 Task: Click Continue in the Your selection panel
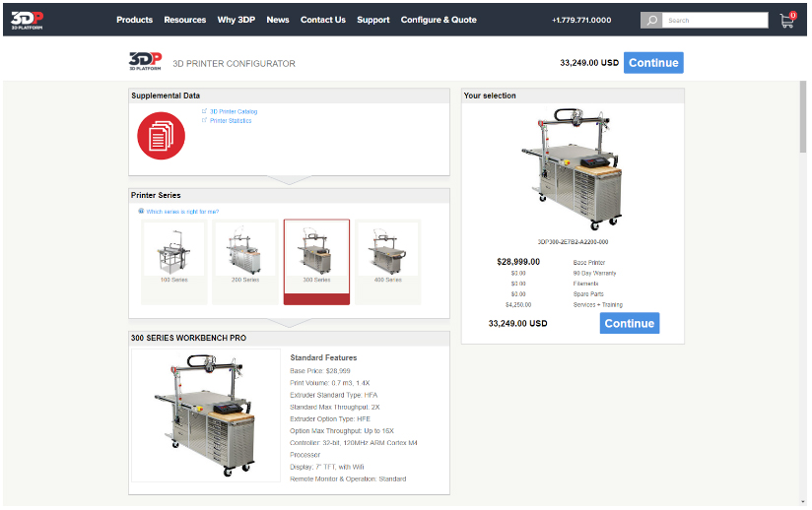point(630,323)
